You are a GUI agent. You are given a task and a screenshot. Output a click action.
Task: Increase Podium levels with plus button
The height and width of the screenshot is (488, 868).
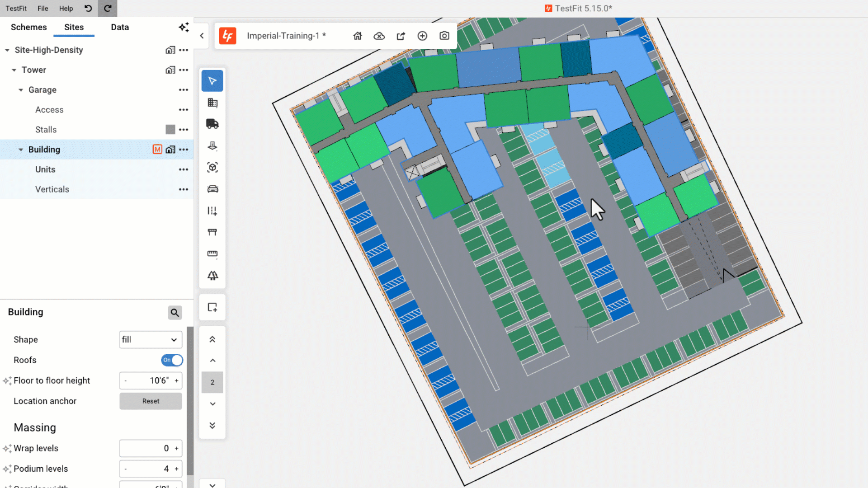click(177, 469)
